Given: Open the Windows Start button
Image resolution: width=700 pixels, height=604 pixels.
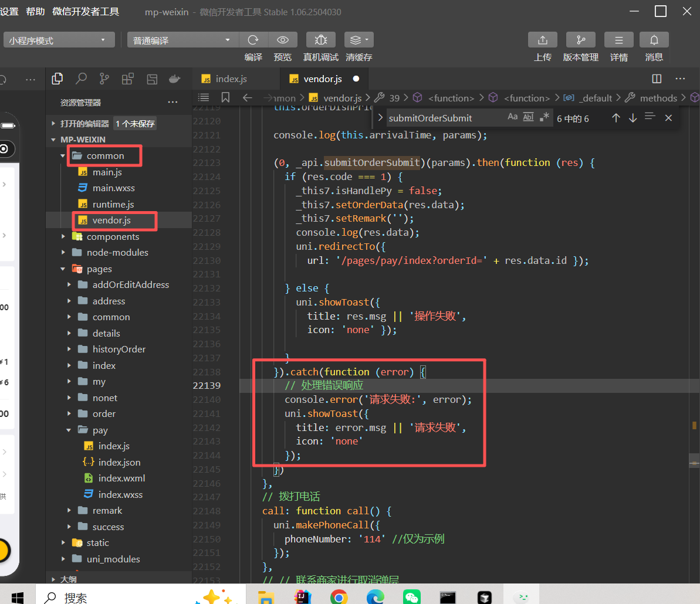Looking at the screenshot, I should [18, 597].
